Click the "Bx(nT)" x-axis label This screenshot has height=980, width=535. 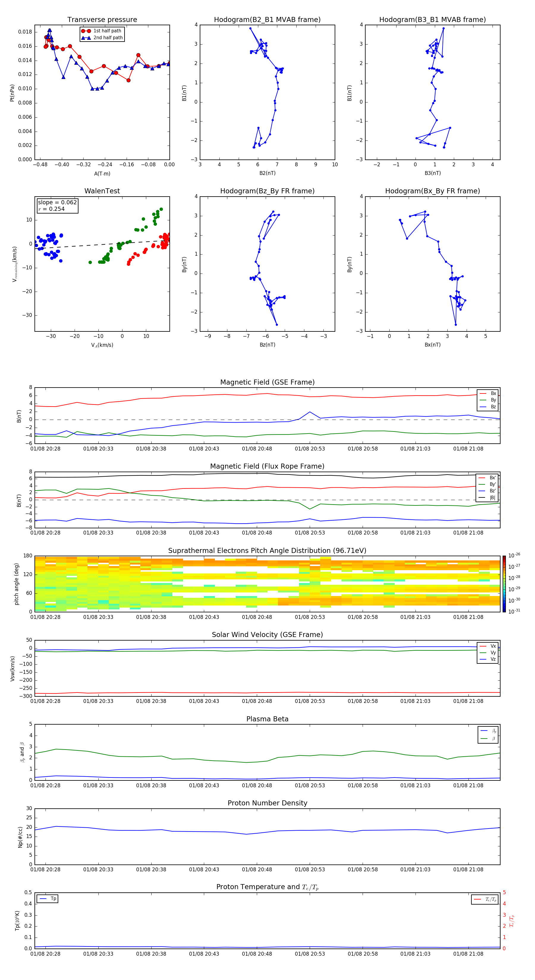coord(432,345)
